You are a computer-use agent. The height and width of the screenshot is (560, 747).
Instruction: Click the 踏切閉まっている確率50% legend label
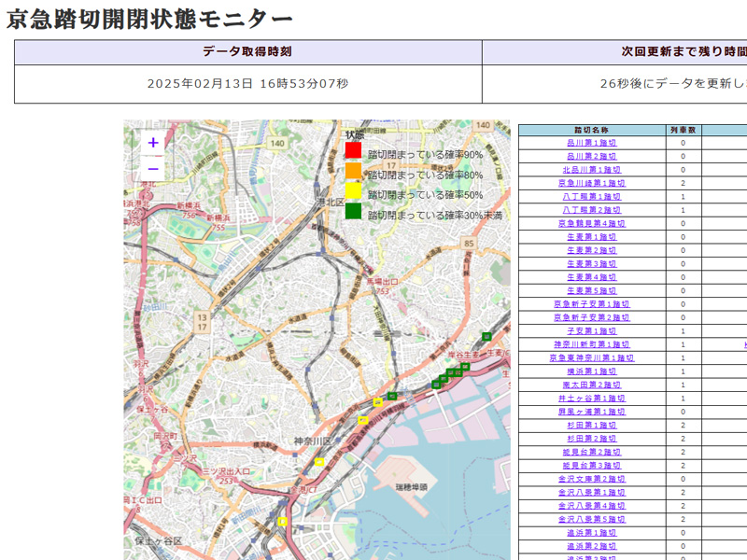(426, 195)
